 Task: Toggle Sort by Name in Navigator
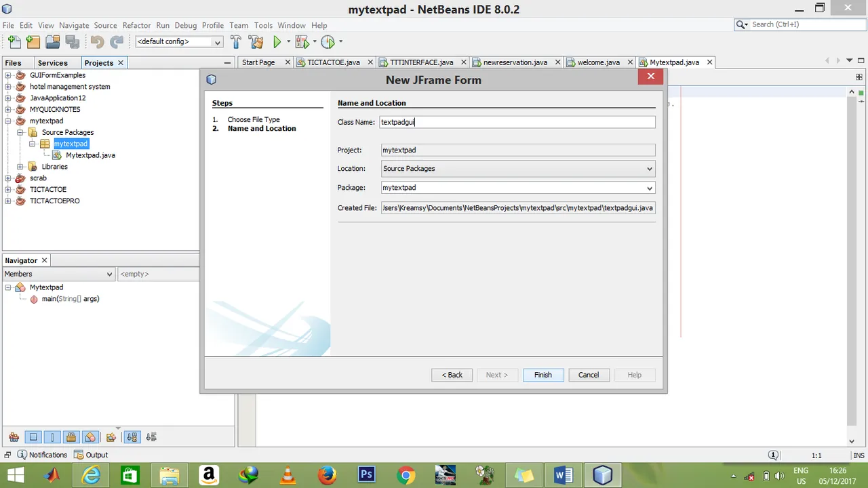pos(132,437)
